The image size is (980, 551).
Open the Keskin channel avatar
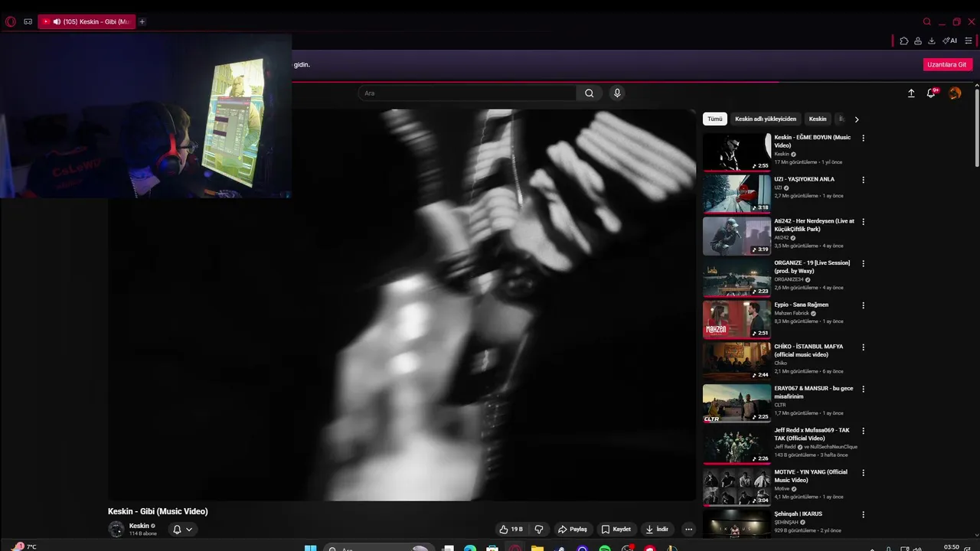click(116, 529)
